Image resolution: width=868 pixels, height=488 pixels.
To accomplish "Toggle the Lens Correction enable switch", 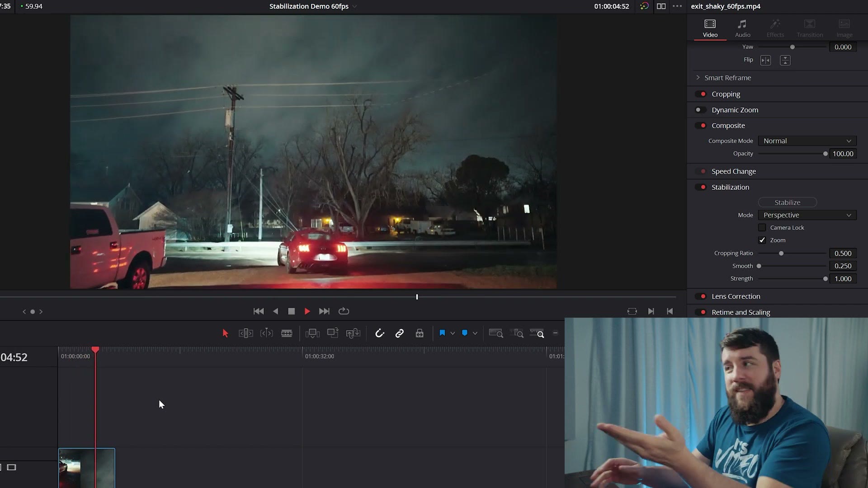I will [x=701, y=296].
